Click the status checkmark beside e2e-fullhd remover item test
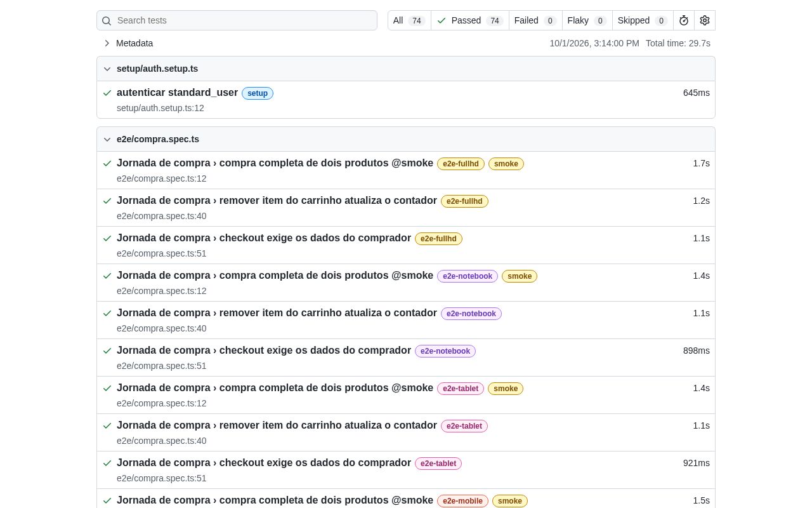This screenshot has width=812, height=508. point(107,201)
